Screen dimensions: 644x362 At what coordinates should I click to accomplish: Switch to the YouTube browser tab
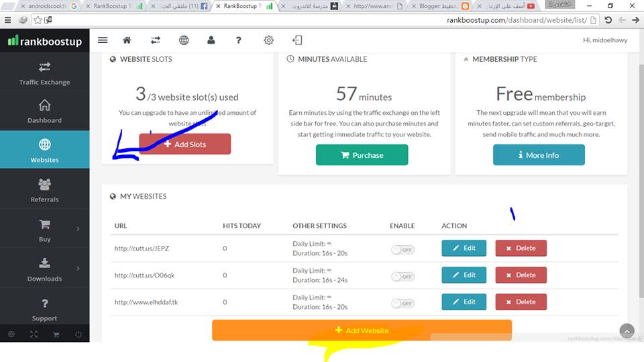click(x=506, y=6)
